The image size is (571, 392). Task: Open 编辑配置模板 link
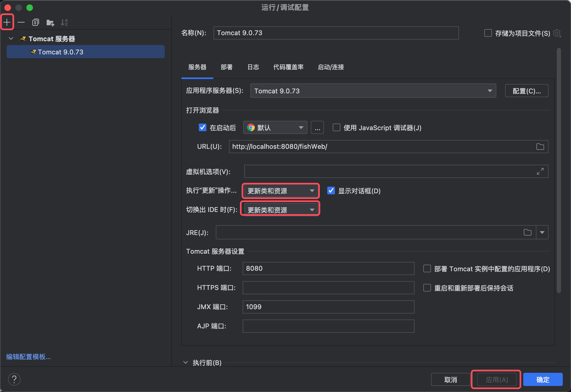pyautogui.click(x=28, y=357)
